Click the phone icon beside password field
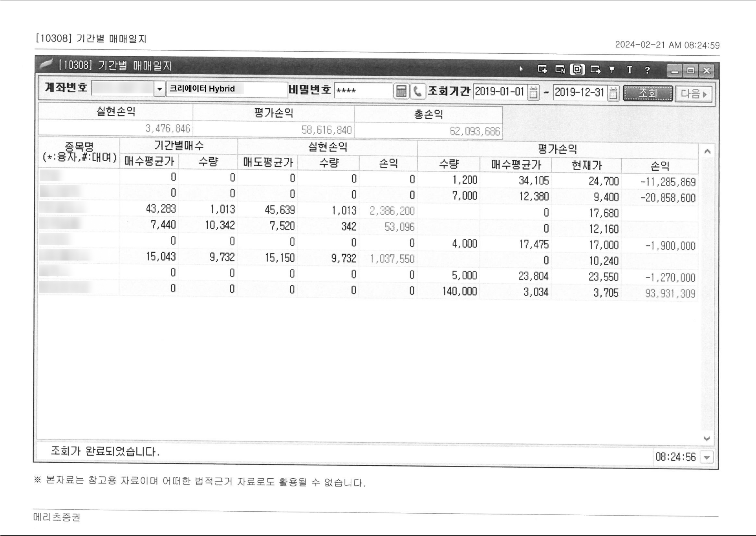This screenshot has width=756, height=536. tap(417, 92)
